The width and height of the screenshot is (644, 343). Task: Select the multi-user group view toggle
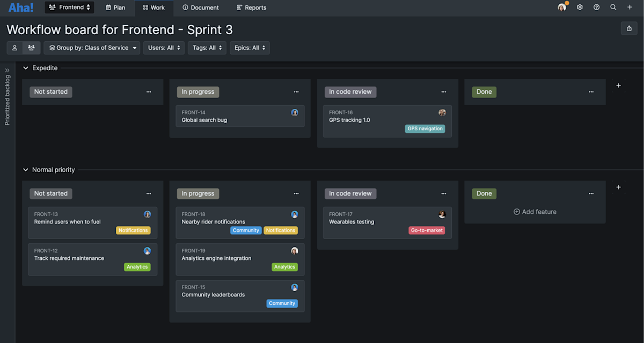point(32,48)
